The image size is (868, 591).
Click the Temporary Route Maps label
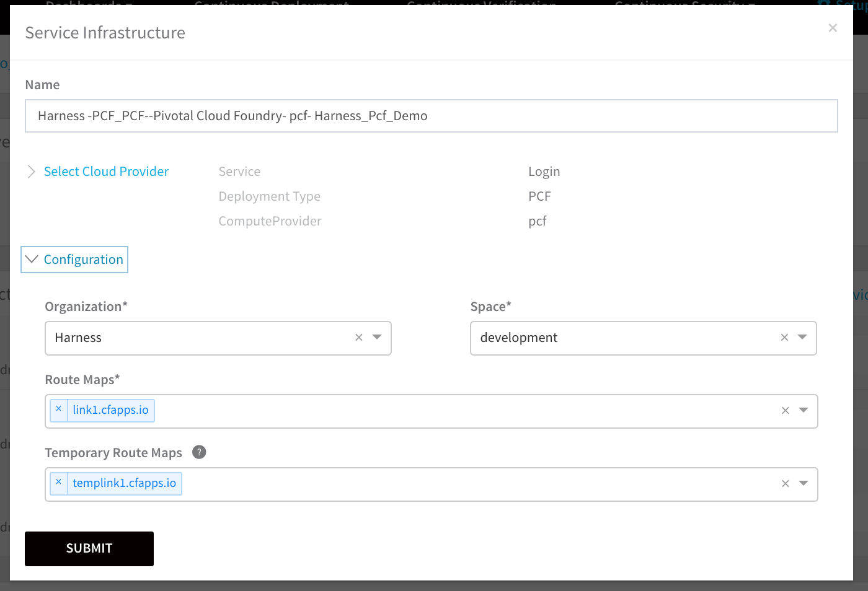[113, 453]
